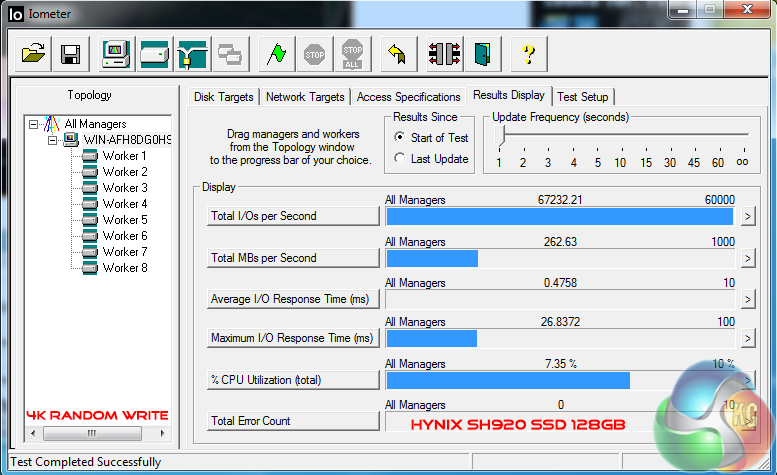Add new disk worker icon
Image resolution: width=777 pixels, height=475 pixels.
155,53
